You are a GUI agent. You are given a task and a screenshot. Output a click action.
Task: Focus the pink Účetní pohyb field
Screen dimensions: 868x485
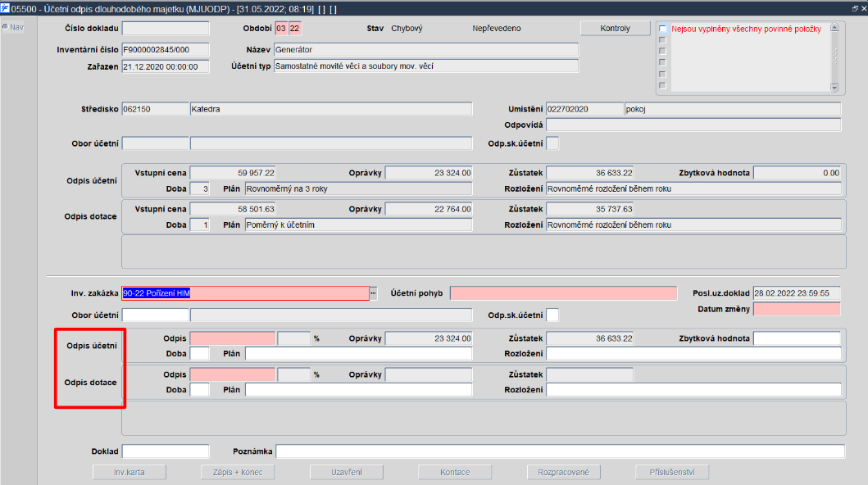tap(564, 293)
